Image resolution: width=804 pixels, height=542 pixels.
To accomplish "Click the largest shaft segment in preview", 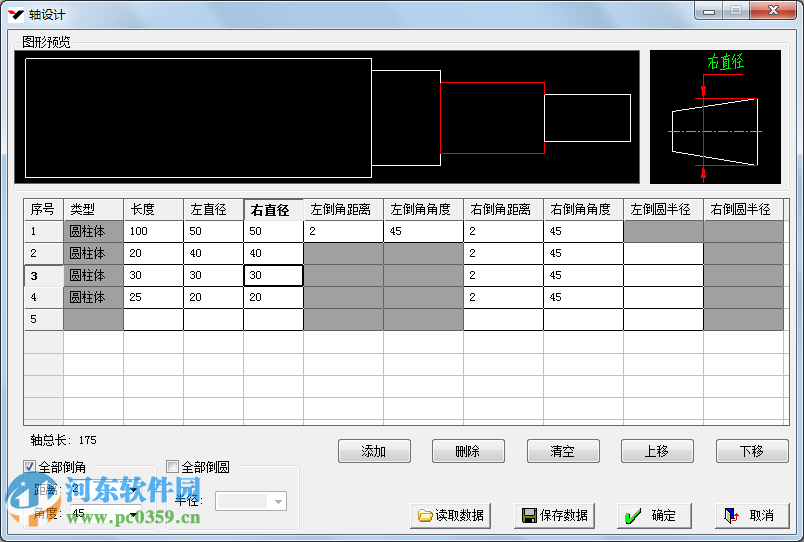I will click(x=198, y=118).
